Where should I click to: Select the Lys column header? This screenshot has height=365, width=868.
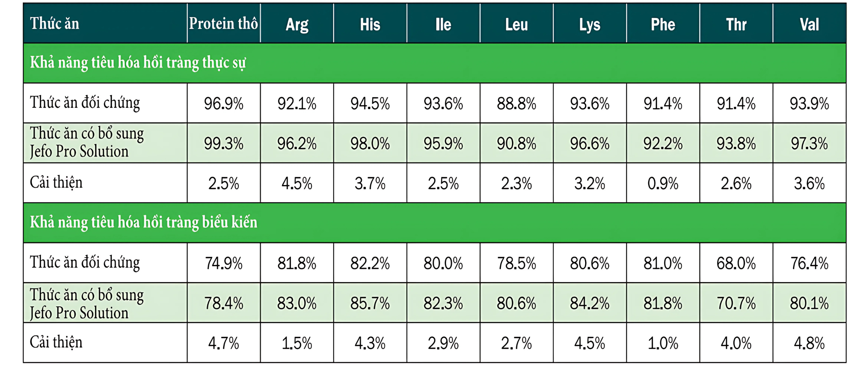589,24
